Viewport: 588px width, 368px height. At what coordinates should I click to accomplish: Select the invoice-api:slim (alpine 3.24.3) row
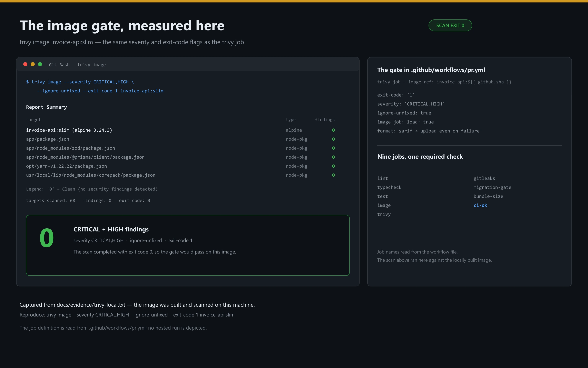pos(180,130)
